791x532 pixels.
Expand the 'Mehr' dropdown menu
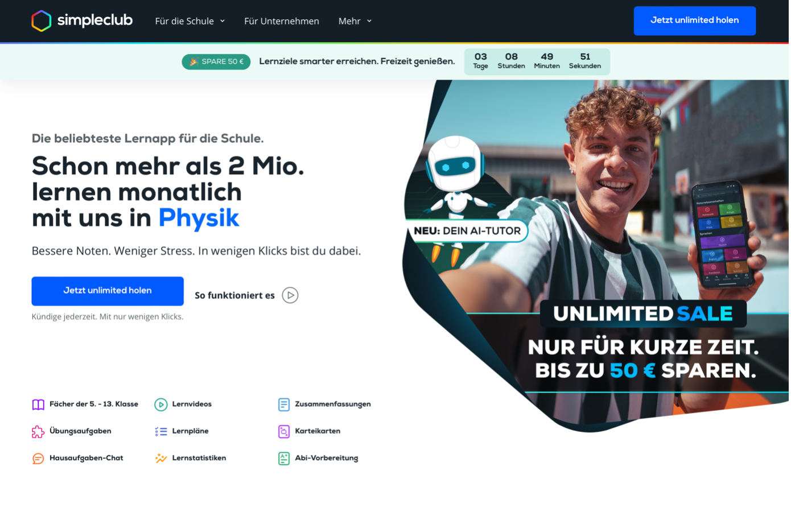tap(355, 21)
